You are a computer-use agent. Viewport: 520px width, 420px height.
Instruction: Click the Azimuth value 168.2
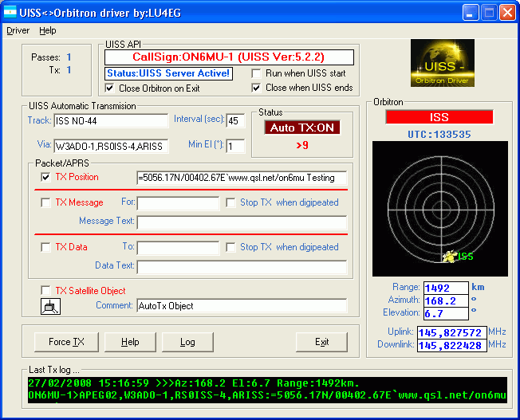coord(446,301)
